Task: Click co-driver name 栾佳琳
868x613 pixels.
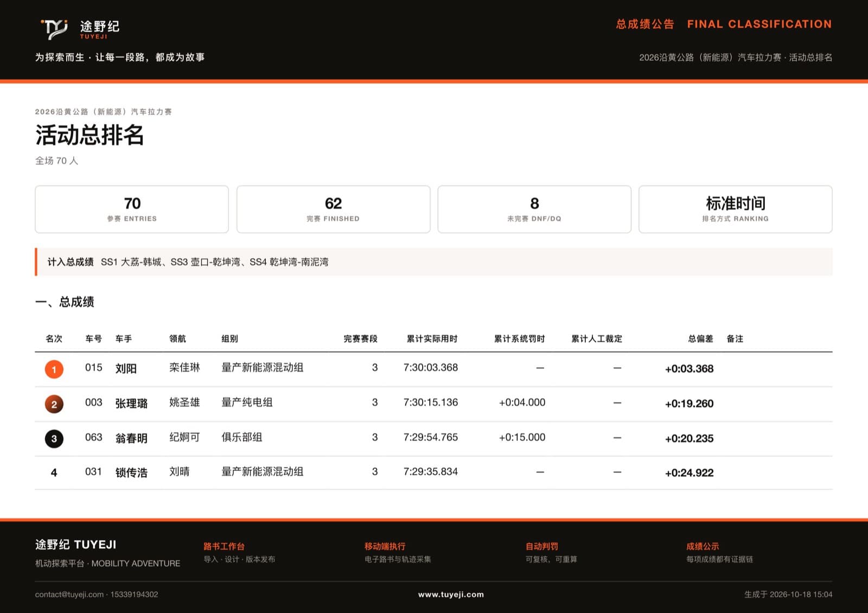Action: (x=184, y=367)
